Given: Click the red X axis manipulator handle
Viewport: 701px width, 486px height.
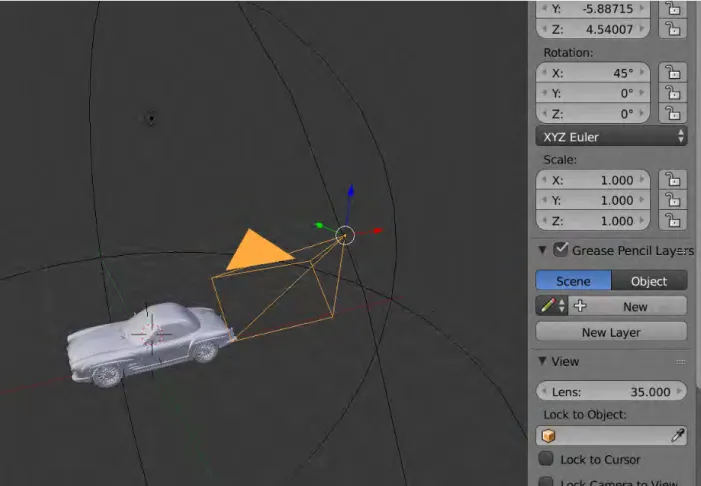Looking at the screenshot, I should tap(378, 231).
